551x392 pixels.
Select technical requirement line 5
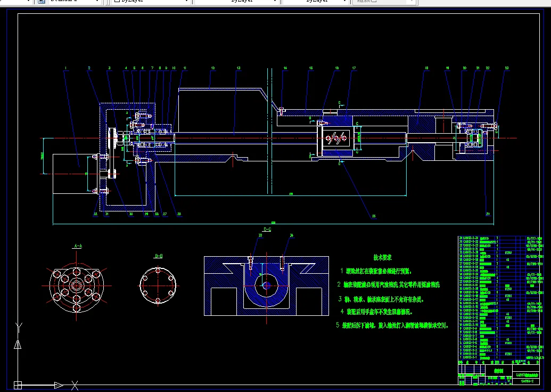392,325
